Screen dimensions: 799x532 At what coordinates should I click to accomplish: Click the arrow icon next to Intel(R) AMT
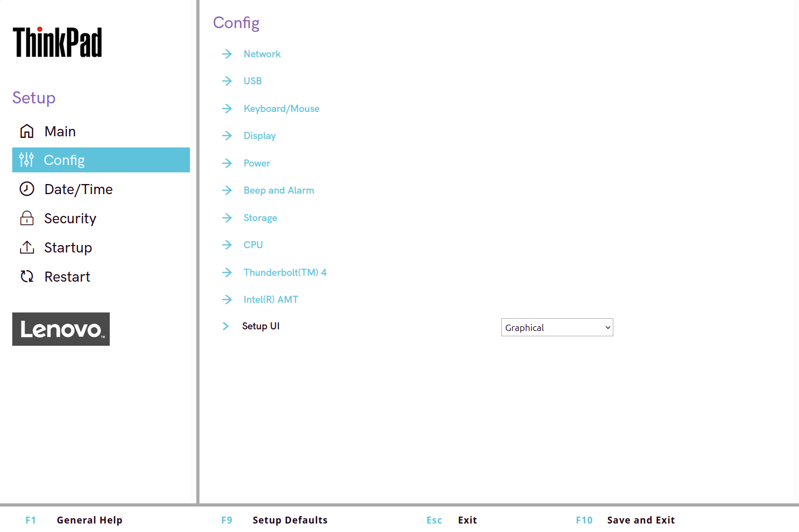point(227,300)
